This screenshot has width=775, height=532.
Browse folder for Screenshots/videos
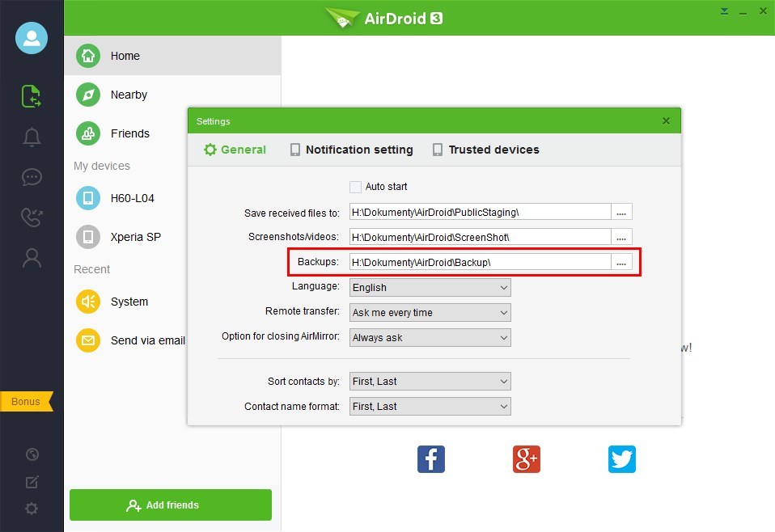click(622, 237)
